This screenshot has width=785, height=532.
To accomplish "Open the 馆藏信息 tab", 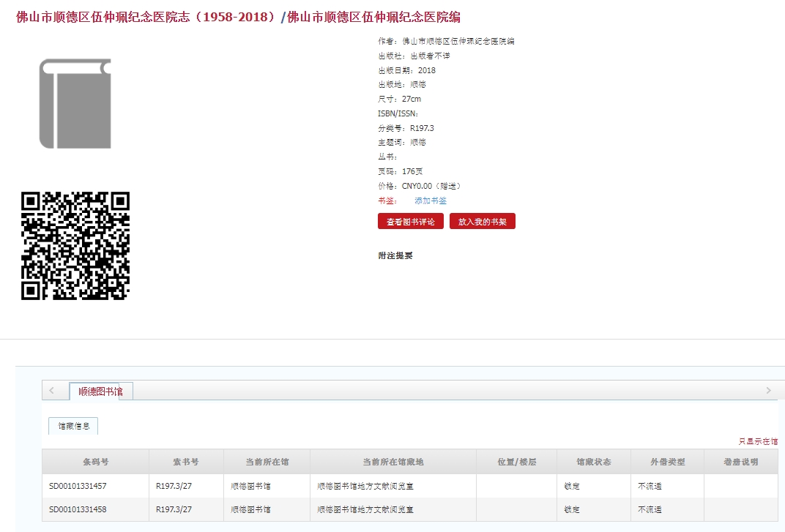I will click(73, 426).
